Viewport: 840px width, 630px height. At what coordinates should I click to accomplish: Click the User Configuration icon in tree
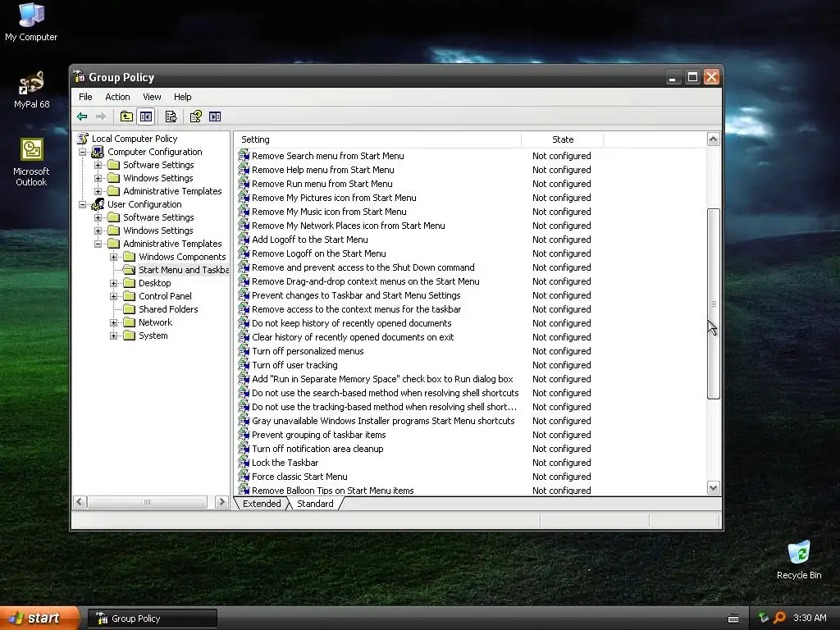[98, 204]
